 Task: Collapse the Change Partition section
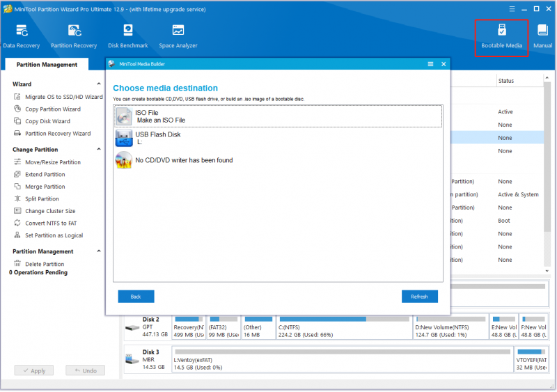click(99, 149)
